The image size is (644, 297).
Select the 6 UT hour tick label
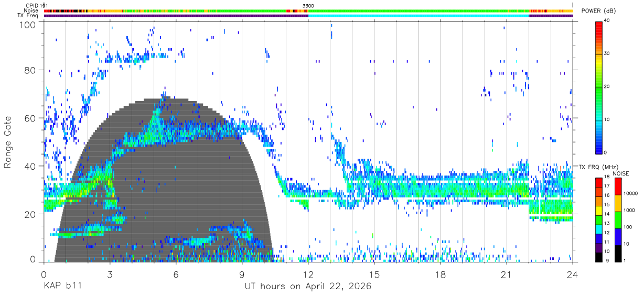pos(176,274)
